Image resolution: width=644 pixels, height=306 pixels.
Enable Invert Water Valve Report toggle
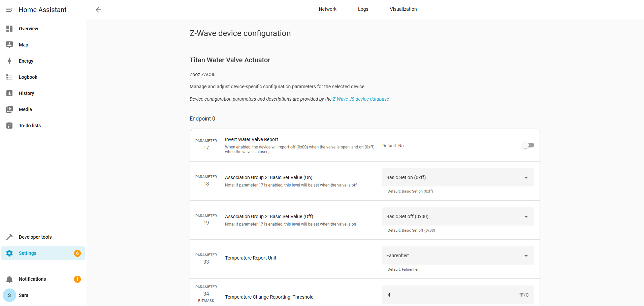pos(528,145)
